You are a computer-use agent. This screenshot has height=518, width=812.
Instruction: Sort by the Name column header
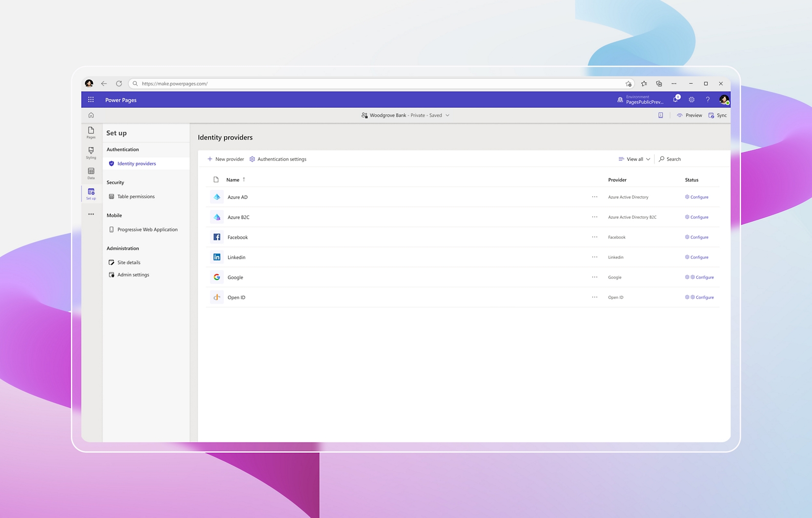click(x=236, y=179)
